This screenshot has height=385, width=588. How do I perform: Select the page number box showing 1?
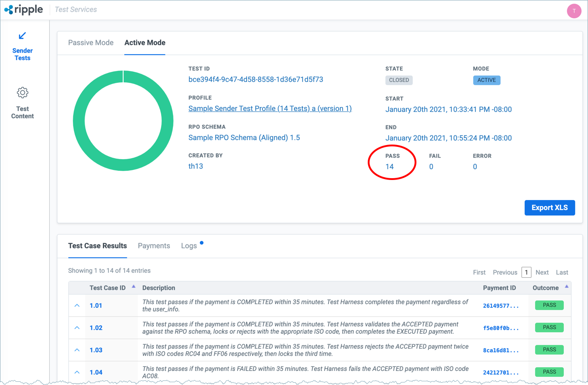526,272
